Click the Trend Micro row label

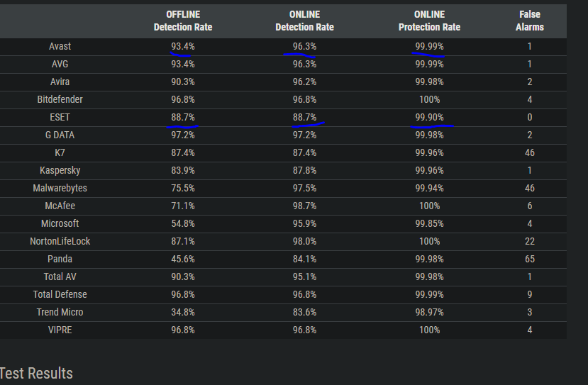click(x=60, y=312)
